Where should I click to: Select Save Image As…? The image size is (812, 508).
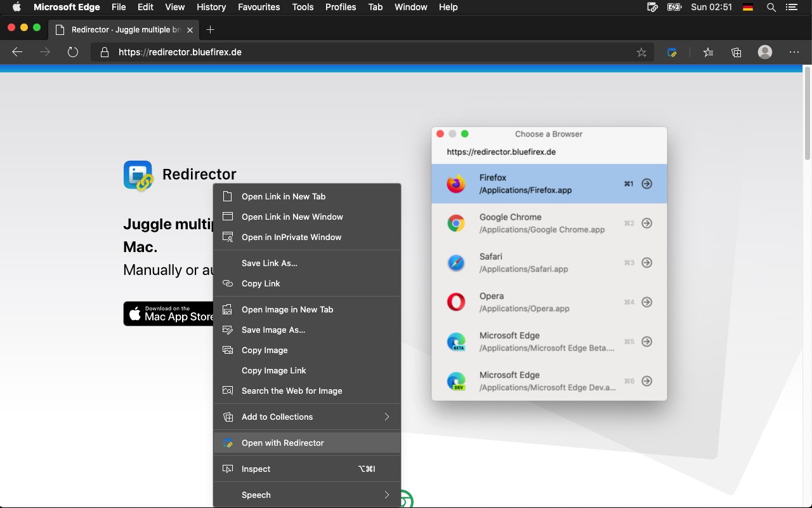click(307, 330)
